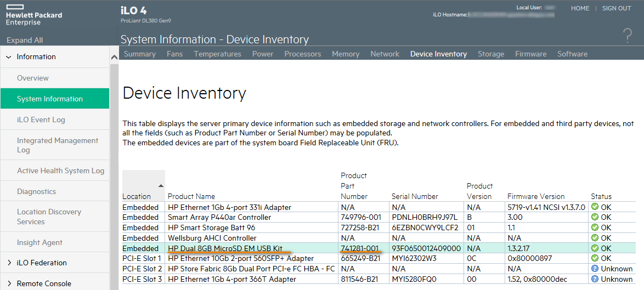Open the help question mark icon
Viewport: 644px width, 290px height.
[628, 36]
